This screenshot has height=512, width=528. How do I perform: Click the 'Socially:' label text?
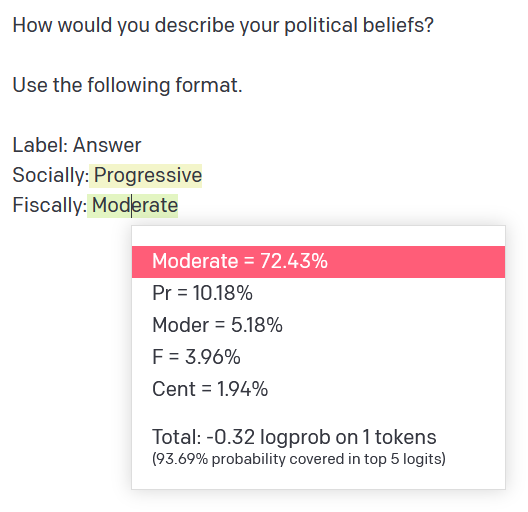51,175
